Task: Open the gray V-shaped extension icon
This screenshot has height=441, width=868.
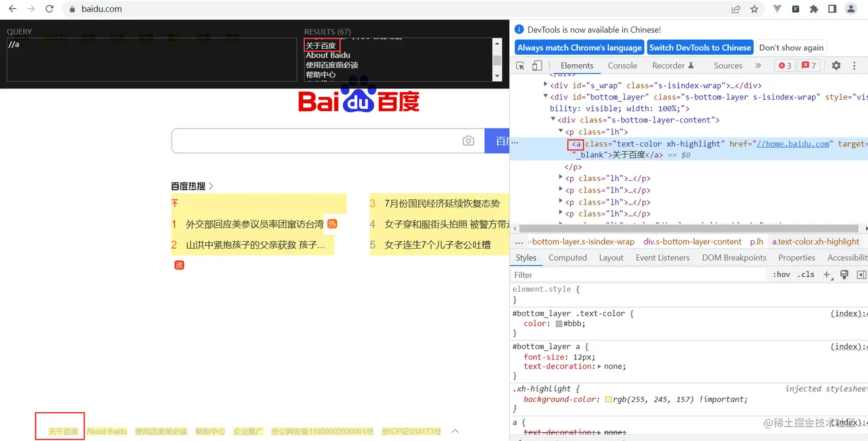Action: [x=777, y=9]
